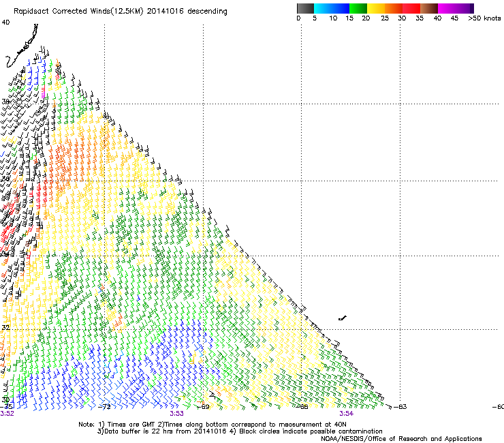Click the '15' label under the color bar

pyautogui.click(x=349, y=18)
